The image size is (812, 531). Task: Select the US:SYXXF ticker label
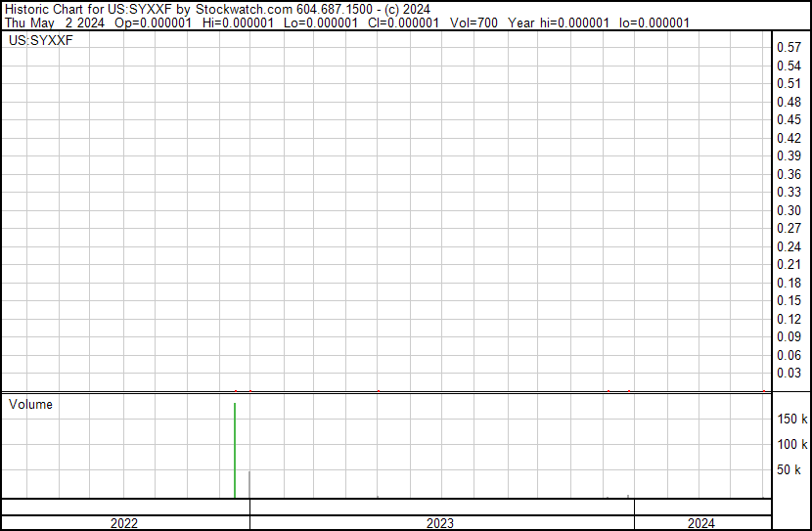41,40
